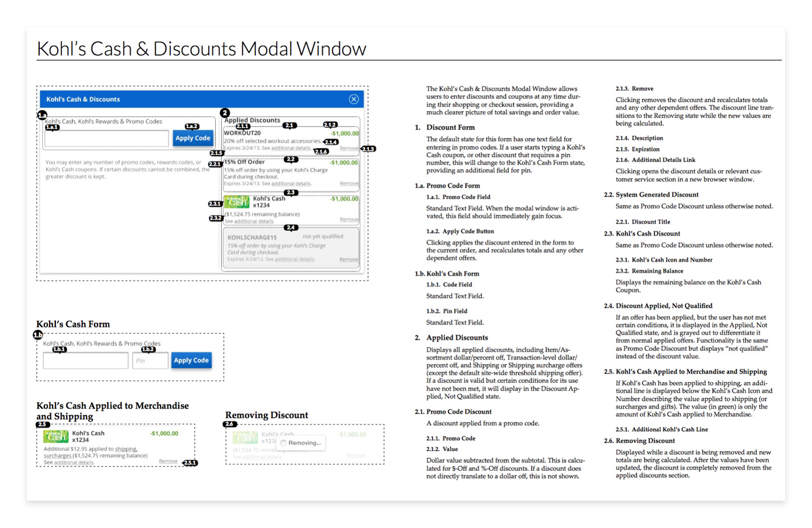Image resolution: width=812 pixels, height=528 pixels.
Task: Click the '2.3.2. Remaining Balance' spec heading
Action: (x=649, y=271)
